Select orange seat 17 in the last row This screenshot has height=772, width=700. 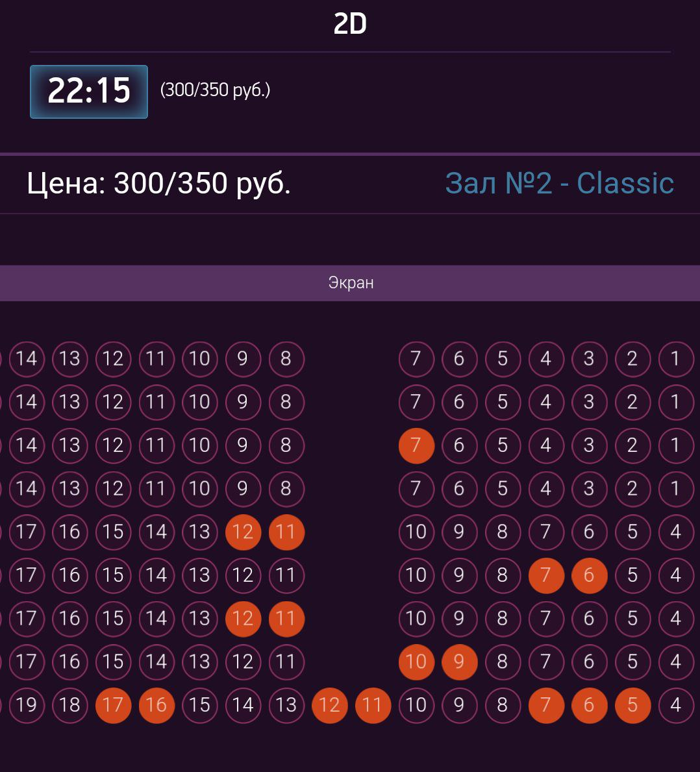(x=113, y=705)
